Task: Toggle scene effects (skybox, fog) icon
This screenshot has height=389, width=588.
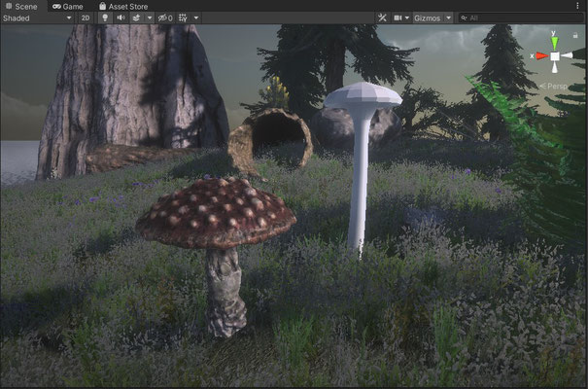Action: (x=137, y=18)
